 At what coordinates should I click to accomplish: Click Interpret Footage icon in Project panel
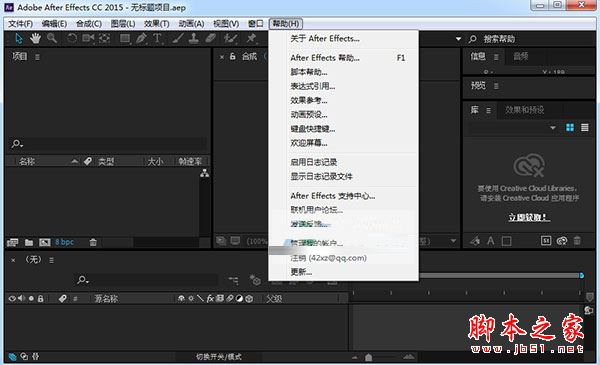(x=12, y=242)
